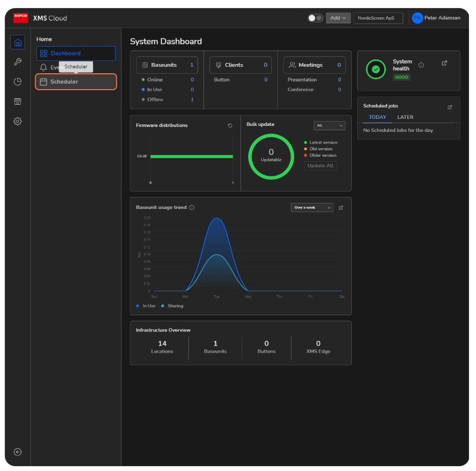Select Scheduler in the Home menu

click(x=76, y=81)
